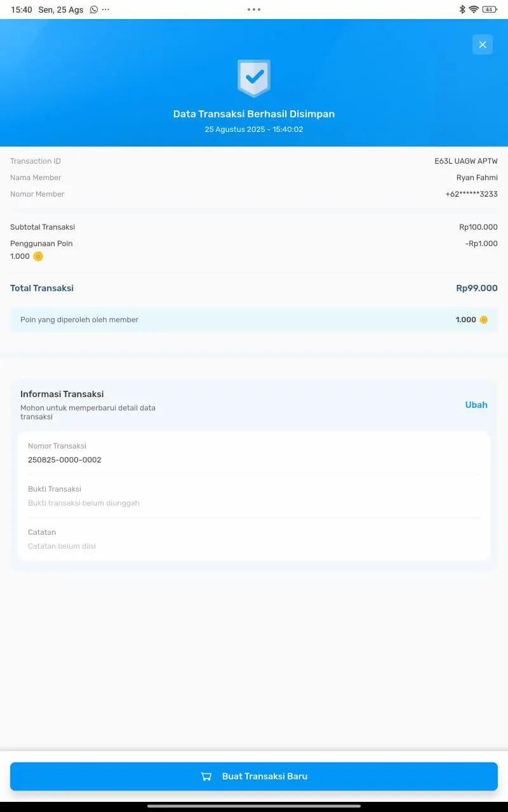Open WhatsApp notification icon in status bar
The image size is (508, 812).
click(94, 10)
